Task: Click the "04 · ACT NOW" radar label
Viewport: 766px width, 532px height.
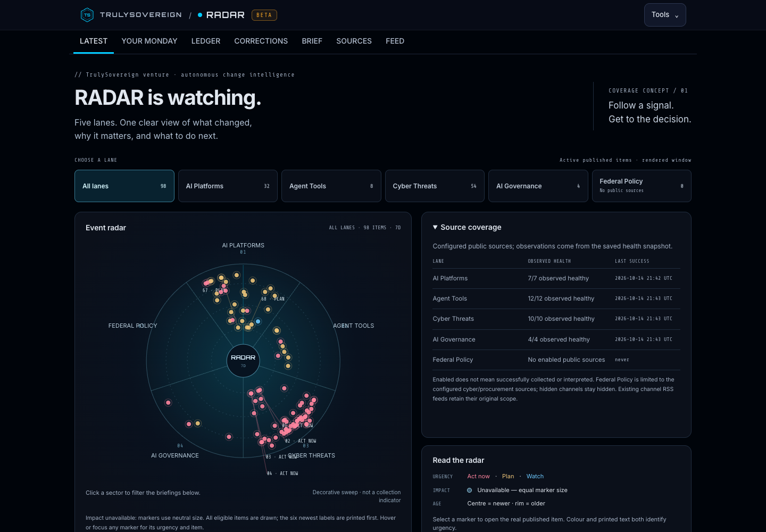Action: click(x=282, y=473)
